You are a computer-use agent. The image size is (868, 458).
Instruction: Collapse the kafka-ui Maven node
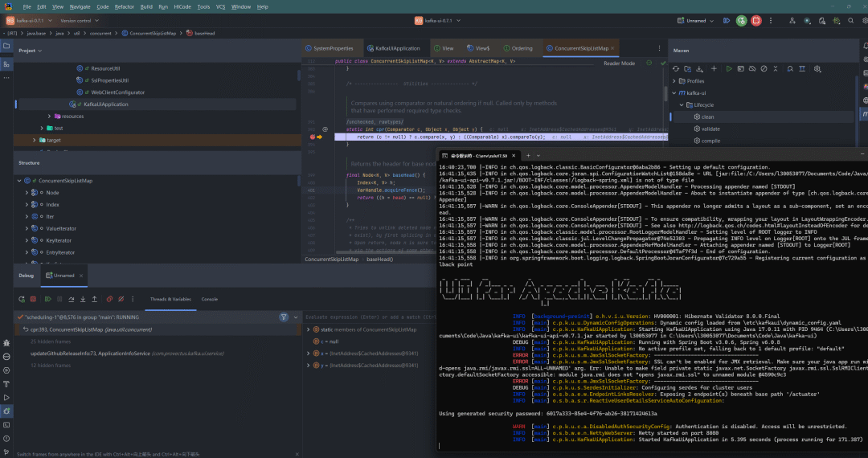click(674, 93)
